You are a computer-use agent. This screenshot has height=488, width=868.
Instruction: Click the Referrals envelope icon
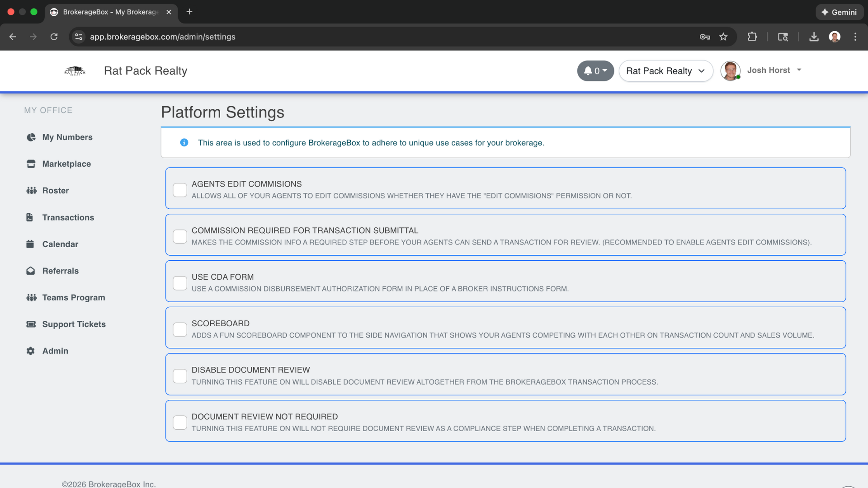click(31, 271)
